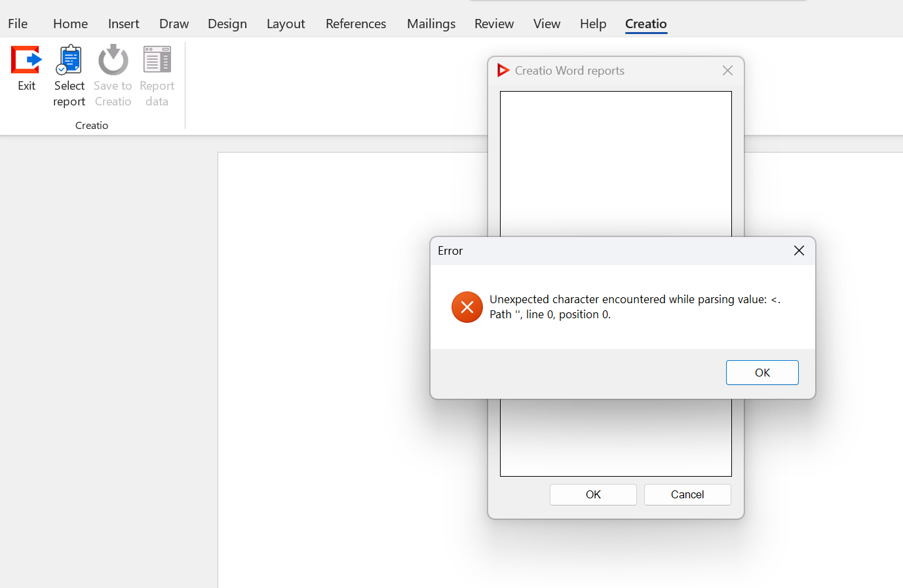The width and height of the screenshot is (903, 588).
Task: Switch to the Insert ribbon tab
Action: click(123, 24)
